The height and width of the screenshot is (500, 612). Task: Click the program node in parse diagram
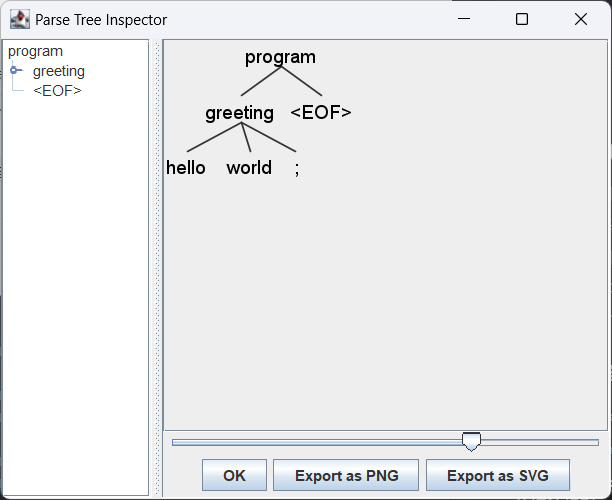click(280, 57)
